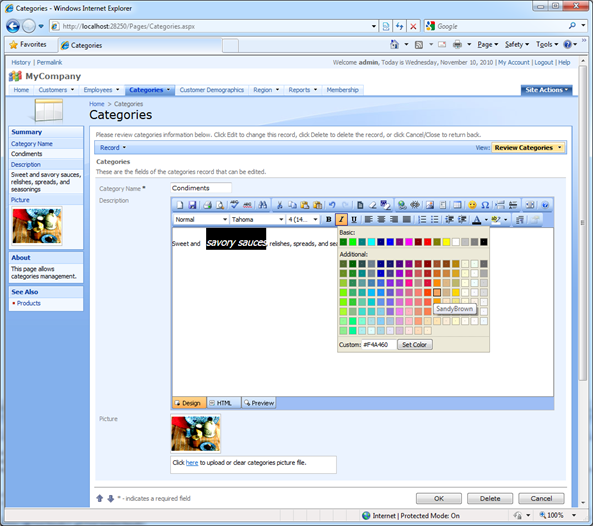Toggle italic formatting off
The height and width of the screenshot is (526, 593).
[341, 219]
